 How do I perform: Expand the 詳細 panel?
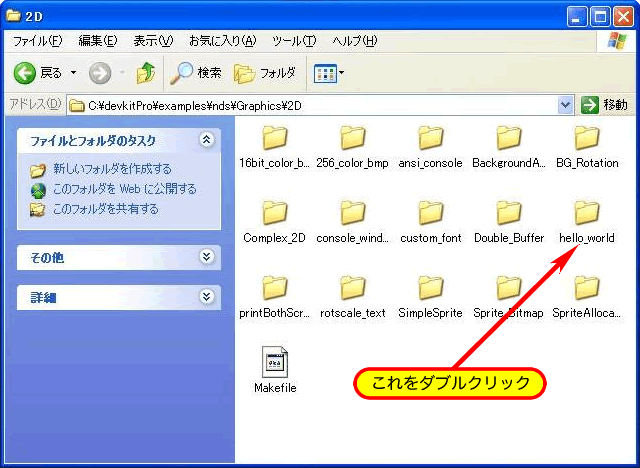coord(206,297)
